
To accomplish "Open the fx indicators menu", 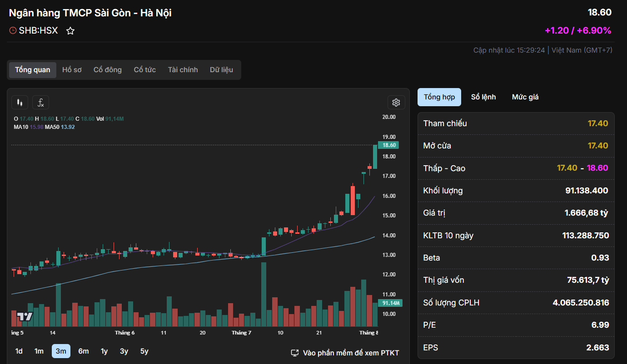I will (x=40, y=103).
